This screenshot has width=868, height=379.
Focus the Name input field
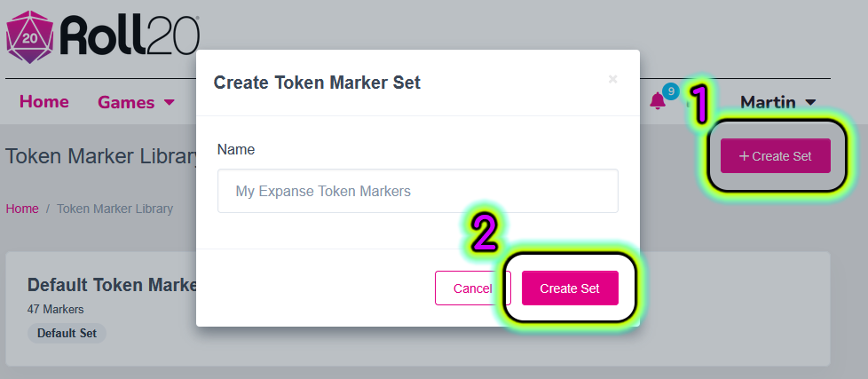(417, 191)
